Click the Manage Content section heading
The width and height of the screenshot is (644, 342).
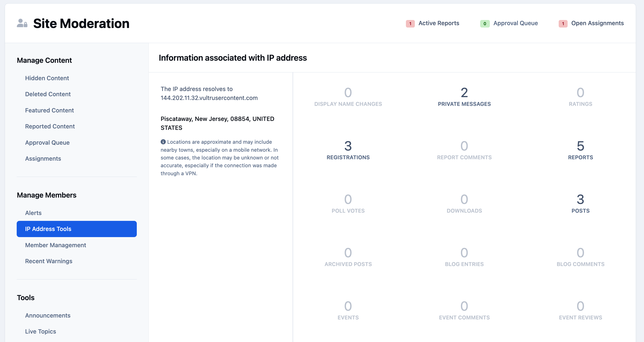coord(44,60)
